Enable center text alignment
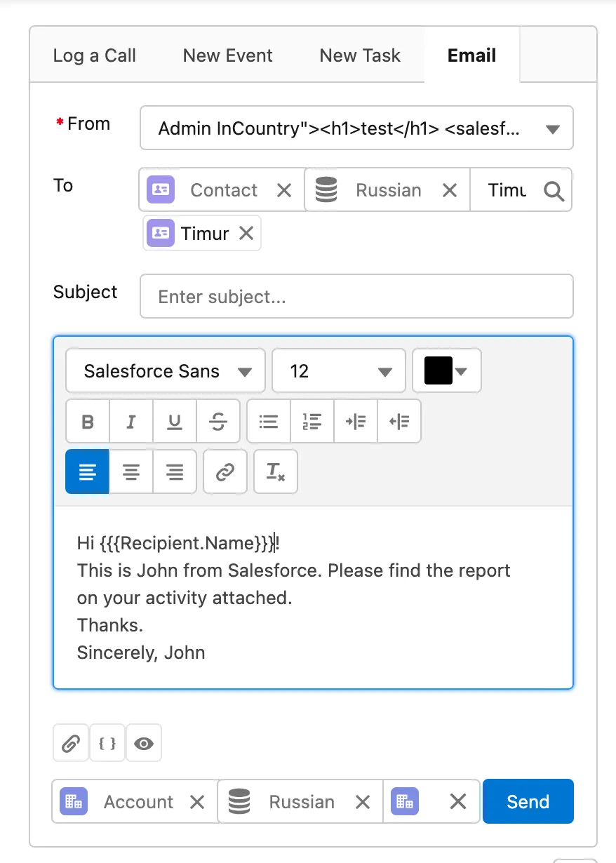Image resolution: width=616 pixels, height=863 pixels. pyautogui.click(x=131, y=472)
